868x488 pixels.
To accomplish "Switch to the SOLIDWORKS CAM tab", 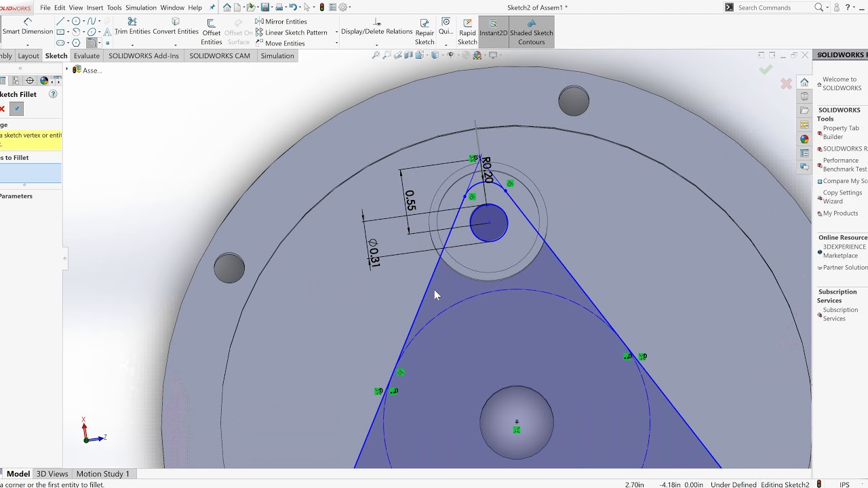I will point(220,56).
